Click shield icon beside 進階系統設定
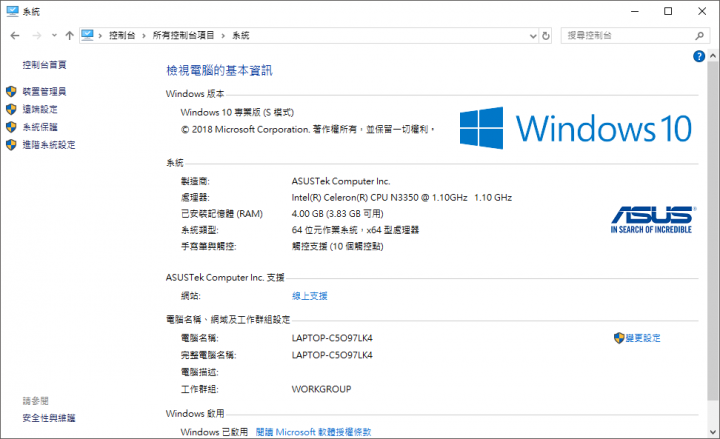The width and height of the screenshot is (720, 439). coord(11,145)
